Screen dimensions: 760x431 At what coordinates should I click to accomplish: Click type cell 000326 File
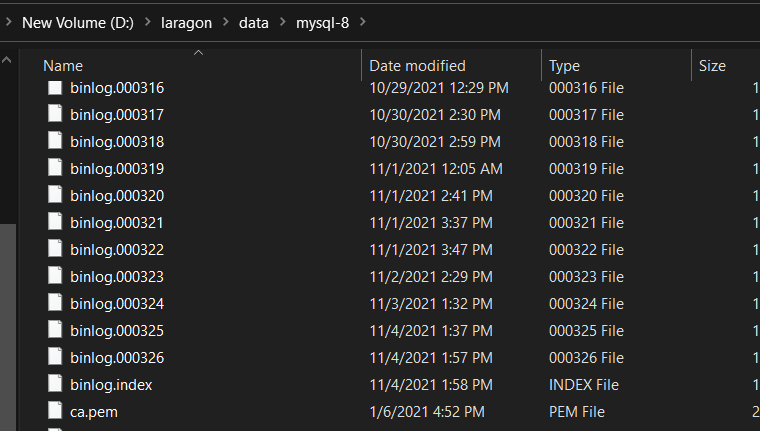586,358
